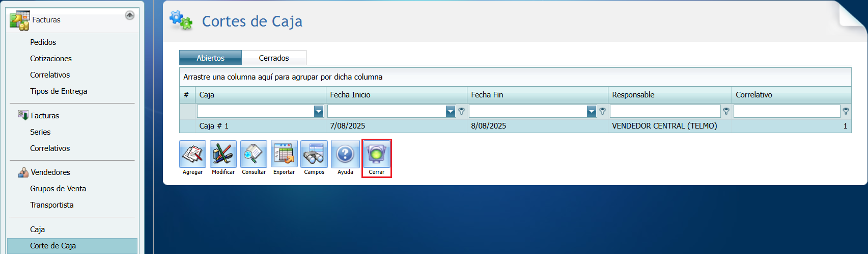
Task: Select the 'Caja # 1' cell
Action: pos(261,126)
